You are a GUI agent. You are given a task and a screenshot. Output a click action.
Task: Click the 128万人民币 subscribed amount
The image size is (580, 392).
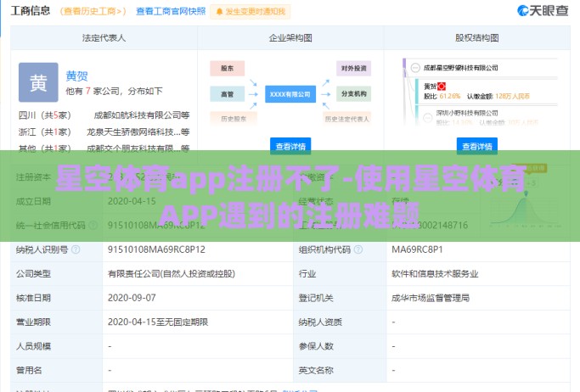click(x=512, y=97)
